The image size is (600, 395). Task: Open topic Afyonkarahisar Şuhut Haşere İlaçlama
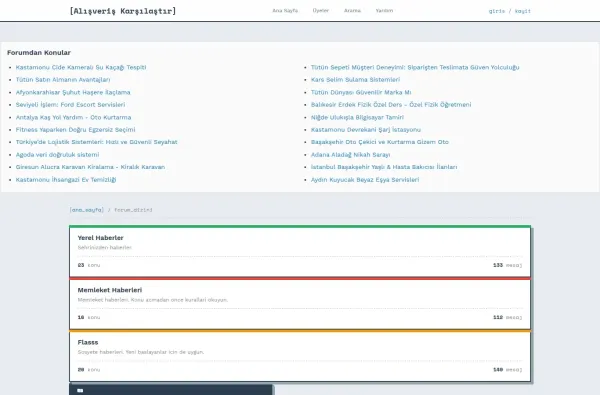coord(73,92)
